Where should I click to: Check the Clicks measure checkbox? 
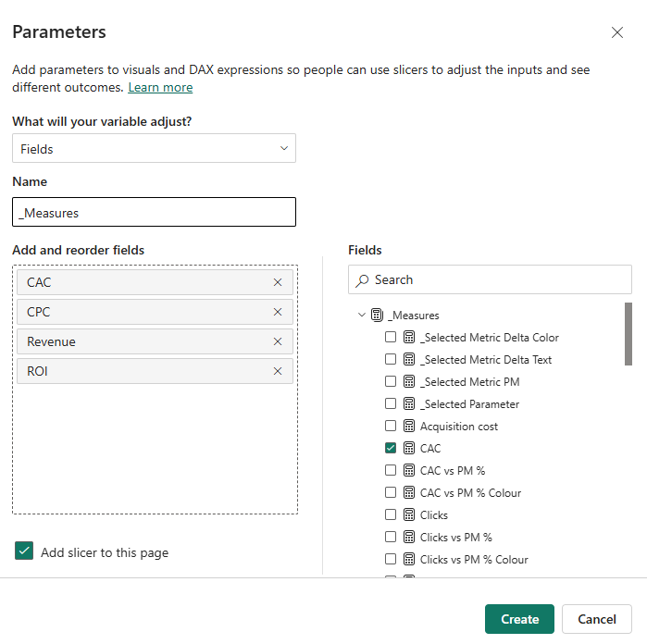[391, 514]
